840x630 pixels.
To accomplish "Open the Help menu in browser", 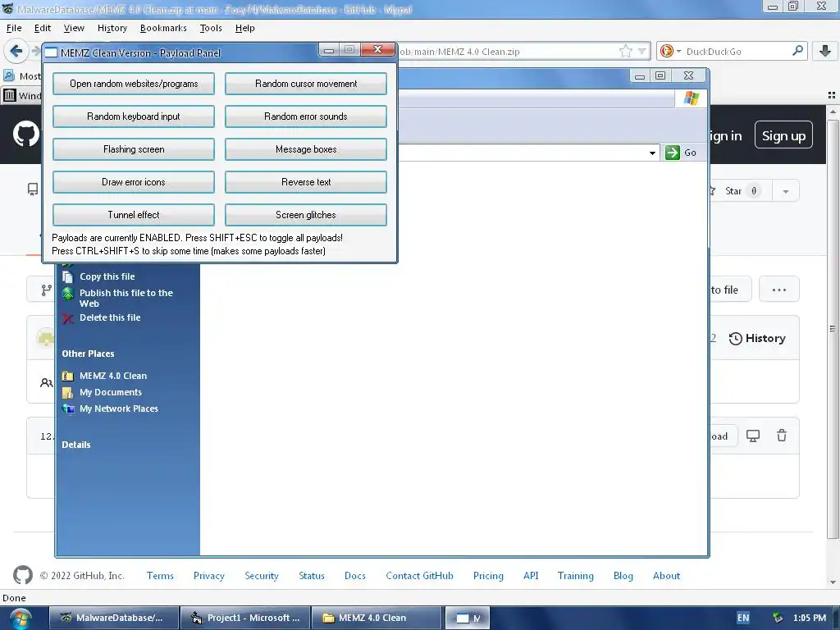I will tap(244, 28).
